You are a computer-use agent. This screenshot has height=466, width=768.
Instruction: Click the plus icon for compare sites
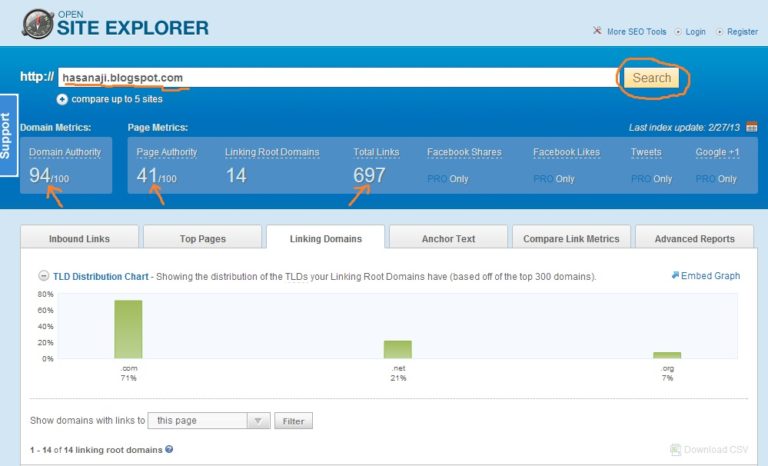tap(62, 99)
